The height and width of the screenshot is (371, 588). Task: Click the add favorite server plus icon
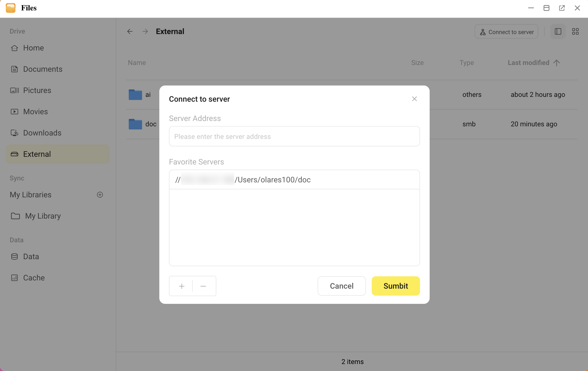(181, 285)
